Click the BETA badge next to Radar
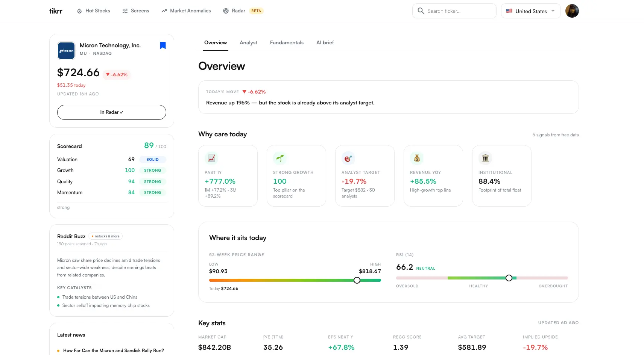This screenshot has height=355, width=644. pyautogui.click(x=256, y=11)
